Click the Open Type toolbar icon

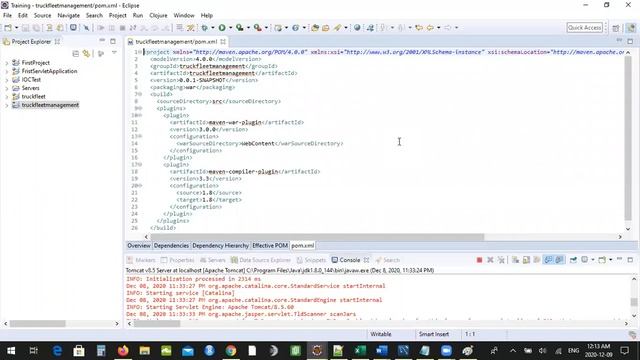coord(315,28)
